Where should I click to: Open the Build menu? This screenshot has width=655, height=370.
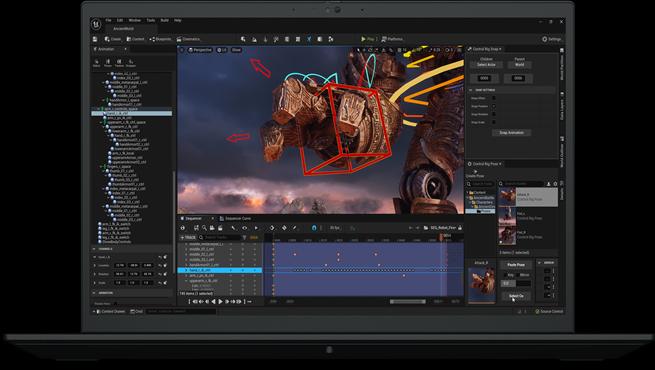[x=165, y=20]
